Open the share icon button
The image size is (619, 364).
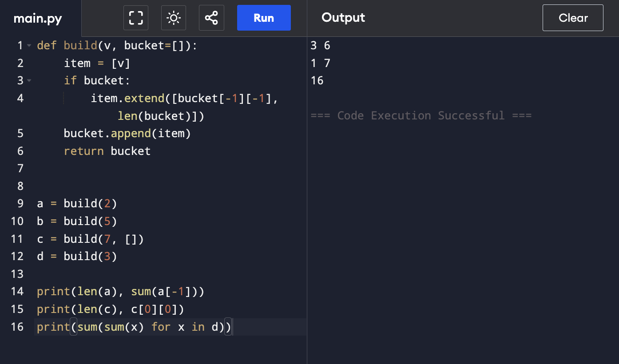[211, 18]
